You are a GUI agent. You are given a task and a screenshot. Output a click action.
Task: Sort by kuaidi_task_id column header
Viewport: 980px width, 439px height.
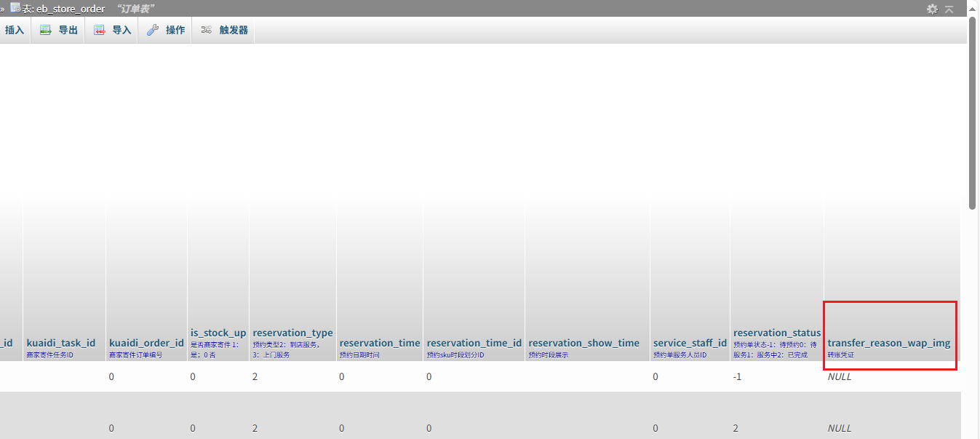pyautogui.click(x=61, y=343)
